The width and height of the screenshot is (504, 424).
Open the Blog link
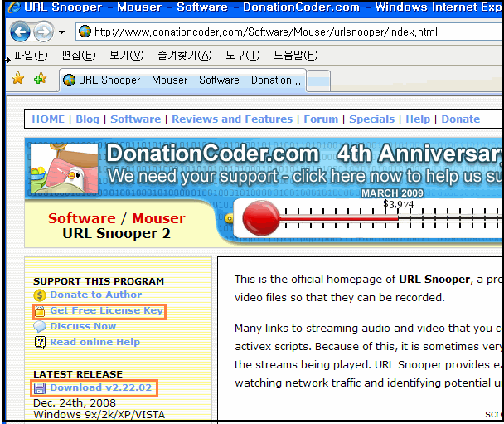click(x=87, y=119)
